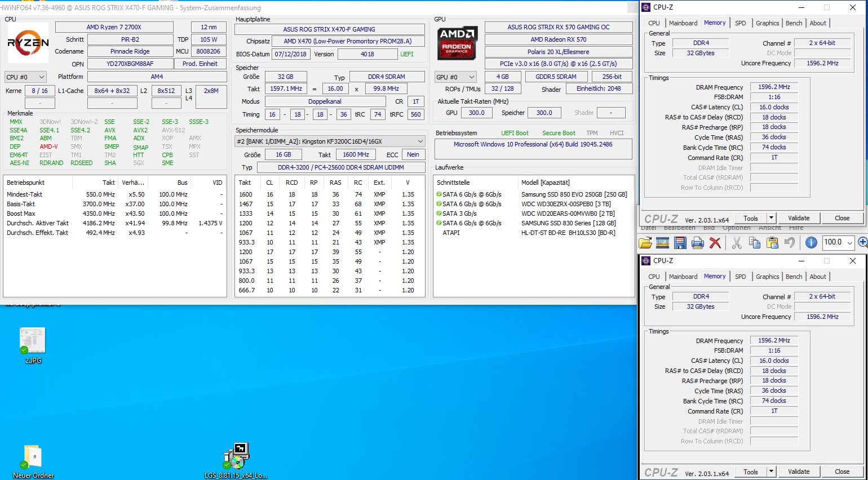Click the blue floppy disk save icon

click(680, 243)
